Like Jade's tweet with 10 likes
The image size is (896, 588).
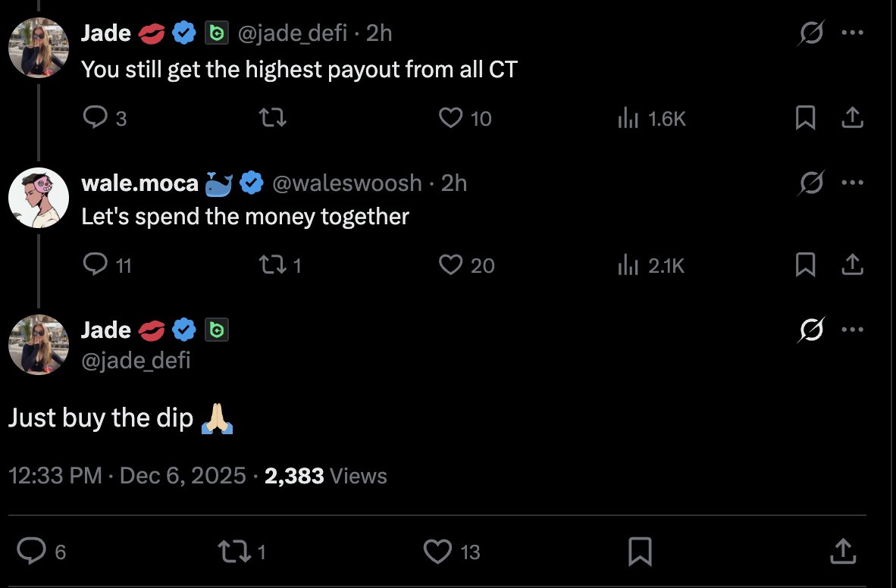point(451,117)
